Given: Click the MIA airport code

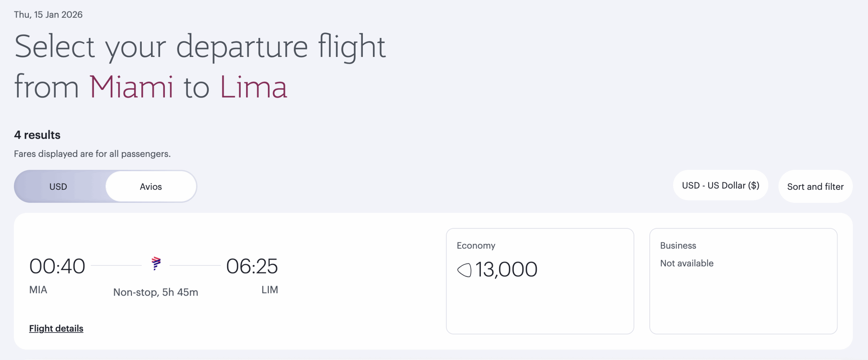Looking at the screenshot, I should coord(38,290).
